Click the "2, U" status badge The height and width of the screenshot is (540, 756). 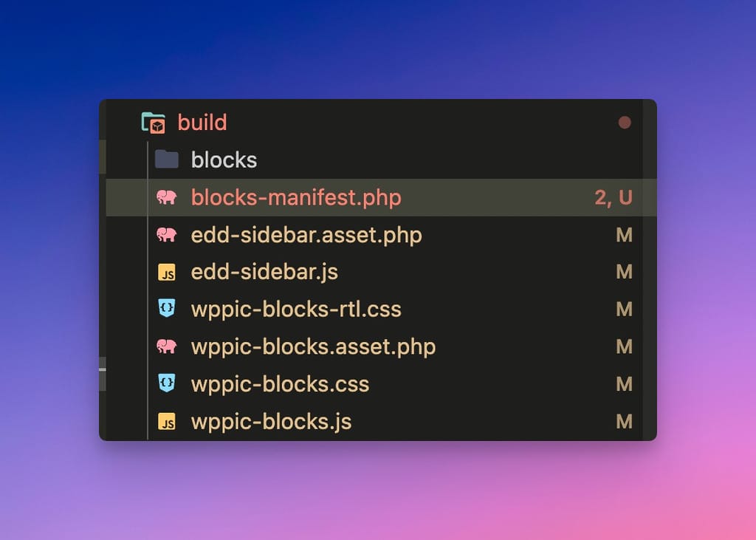(614, 197)
